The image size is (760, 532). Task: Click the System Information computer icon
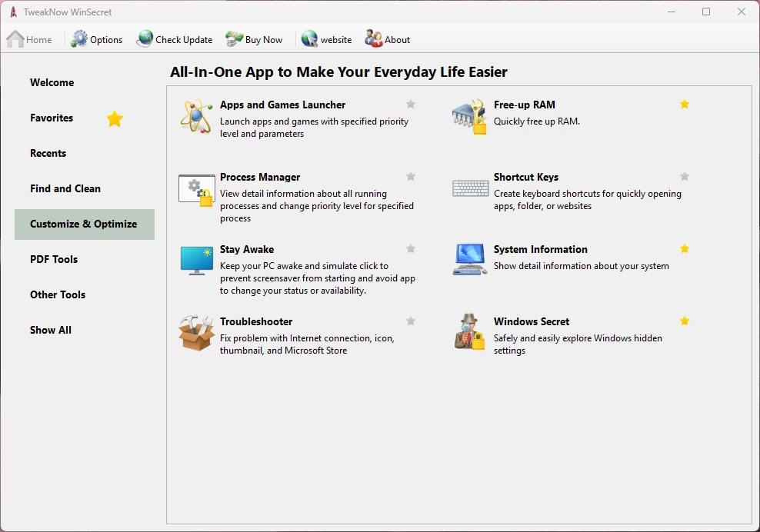(x=470, y=259)
